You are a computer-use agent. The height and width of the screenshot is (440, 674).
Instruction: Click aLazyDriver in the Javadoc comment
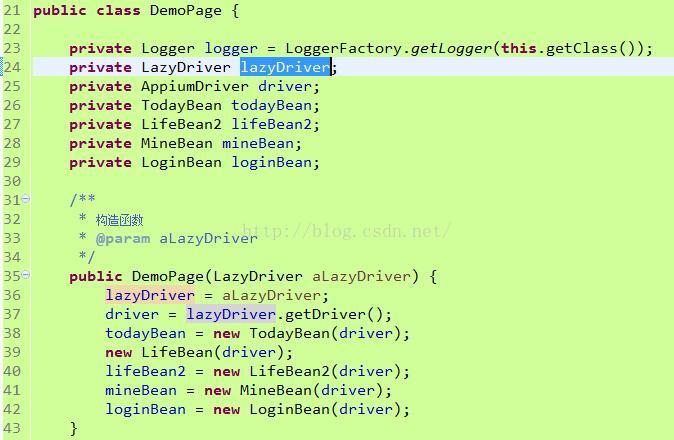pos(208,238)
